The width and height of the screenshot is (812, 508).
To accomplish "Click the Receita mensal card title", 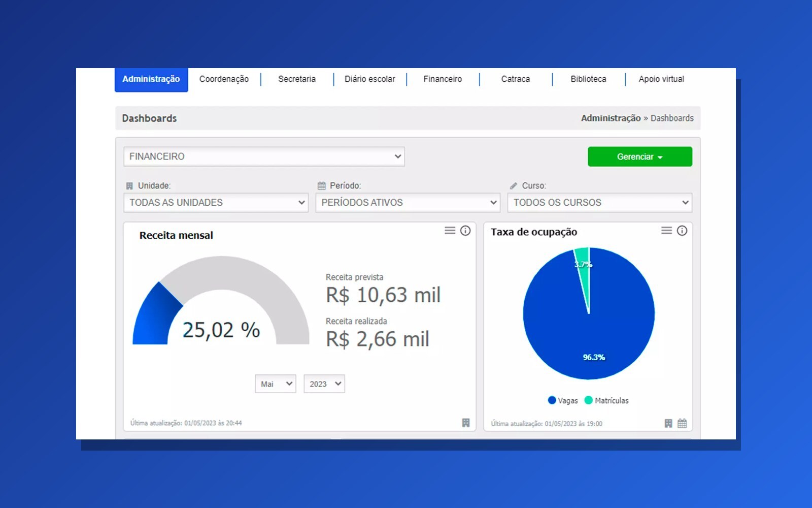I will point(176,235).
